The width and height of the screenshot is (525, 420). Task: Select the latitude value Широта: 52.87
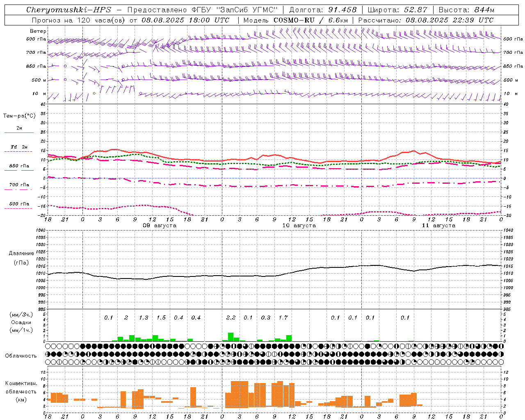coord(397,10)
